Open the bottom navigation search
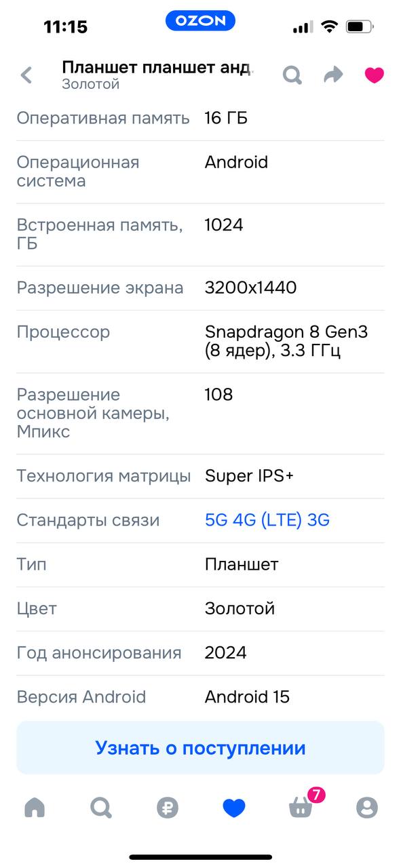 [x=100, y=808]
